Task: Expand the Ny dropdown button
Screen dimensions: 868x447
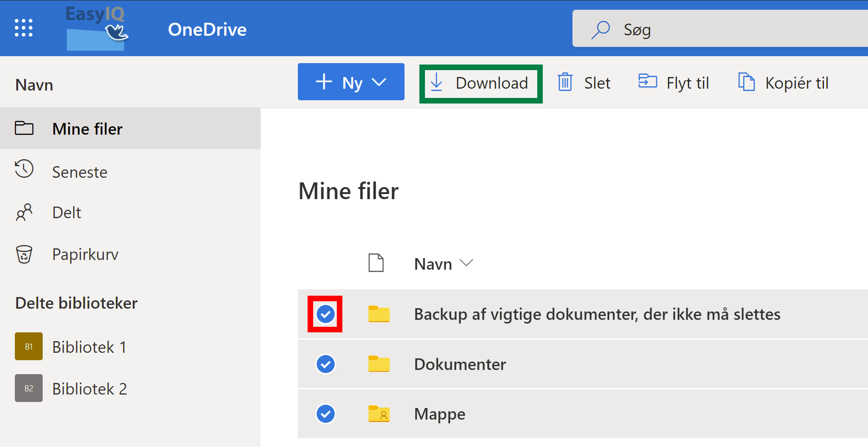Action: pyautogui.click(x=351, y=82)
